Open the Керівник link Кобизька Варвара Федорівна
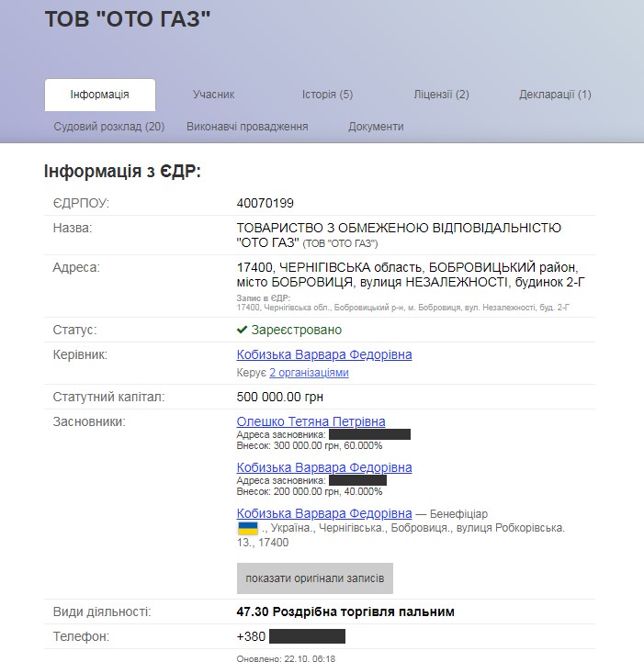 pyautogui.click(x=324, y=354)
